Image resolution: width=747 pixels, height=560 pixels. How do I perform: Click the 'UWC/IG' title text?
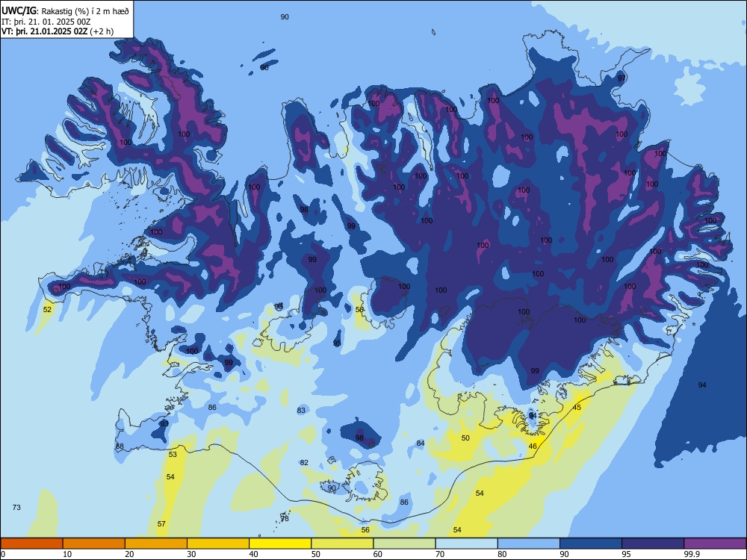pos(18,11)
